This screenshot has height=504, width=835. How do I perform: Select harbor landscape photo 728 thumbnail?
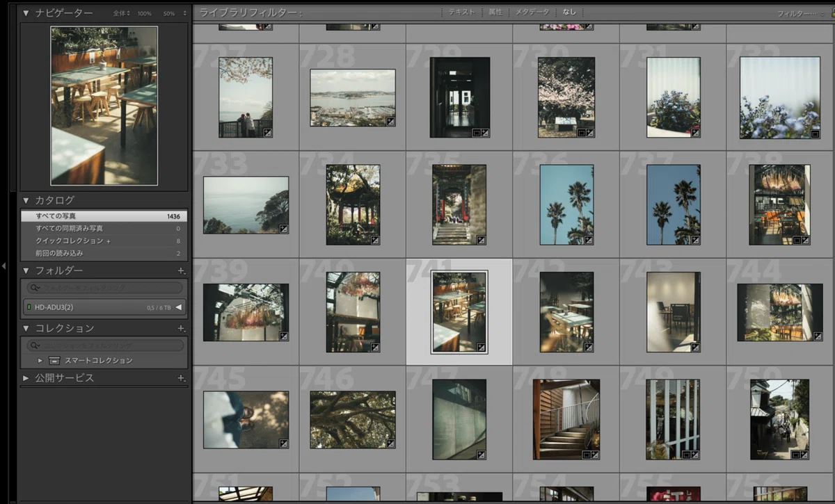pyautogui.click(x=353, y=97)
